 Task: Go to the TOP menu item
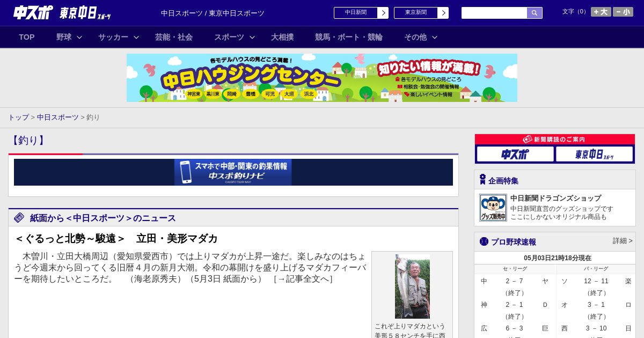tap(27, 37)
